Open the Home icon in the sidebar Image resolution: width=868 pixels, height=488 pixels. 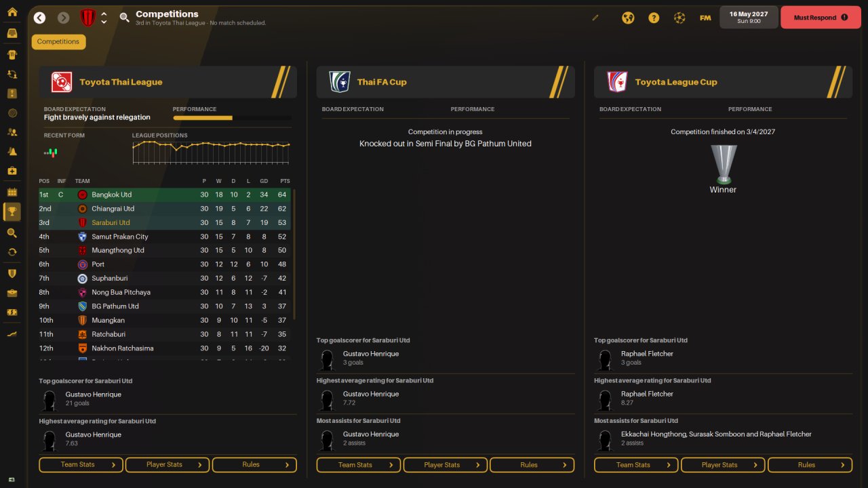(x=12, y=12)
